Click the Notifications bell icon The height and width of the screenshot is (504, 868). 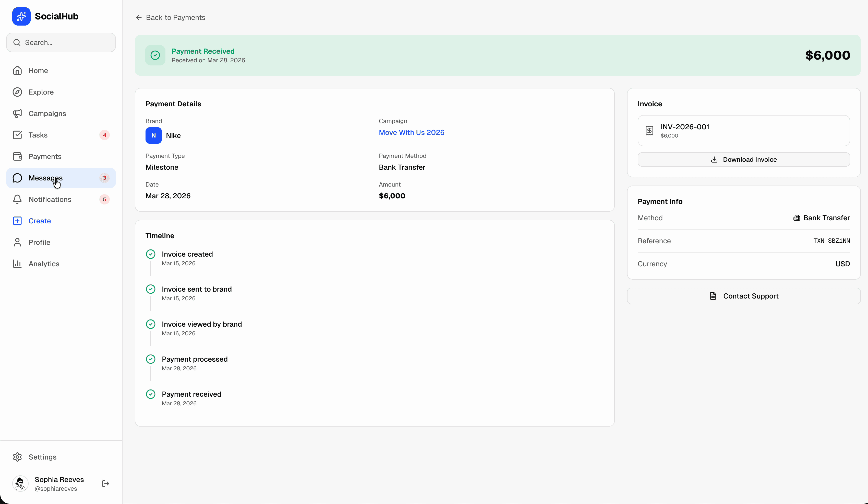[x=18, y=199]
